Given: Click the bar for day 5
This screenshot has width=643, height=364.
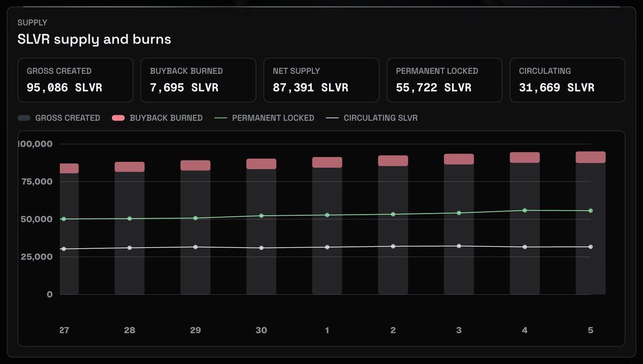Looking at the screenshot, I should coord(591,223).
